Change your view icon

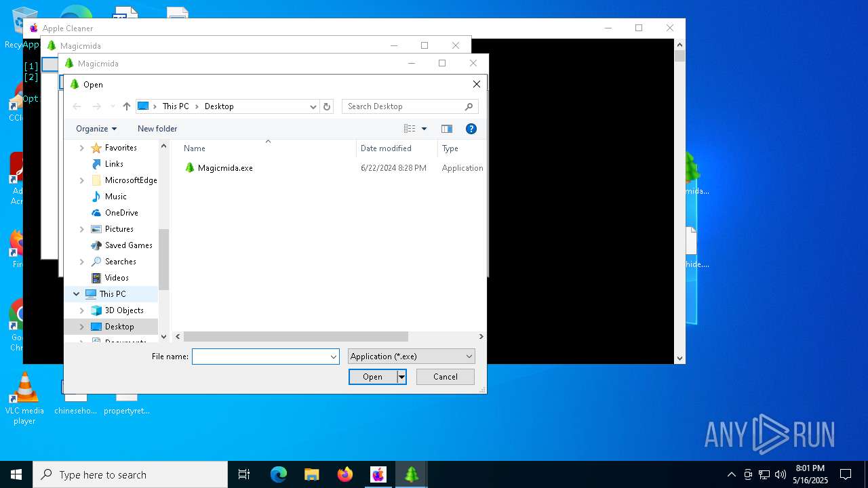point(410,129)
